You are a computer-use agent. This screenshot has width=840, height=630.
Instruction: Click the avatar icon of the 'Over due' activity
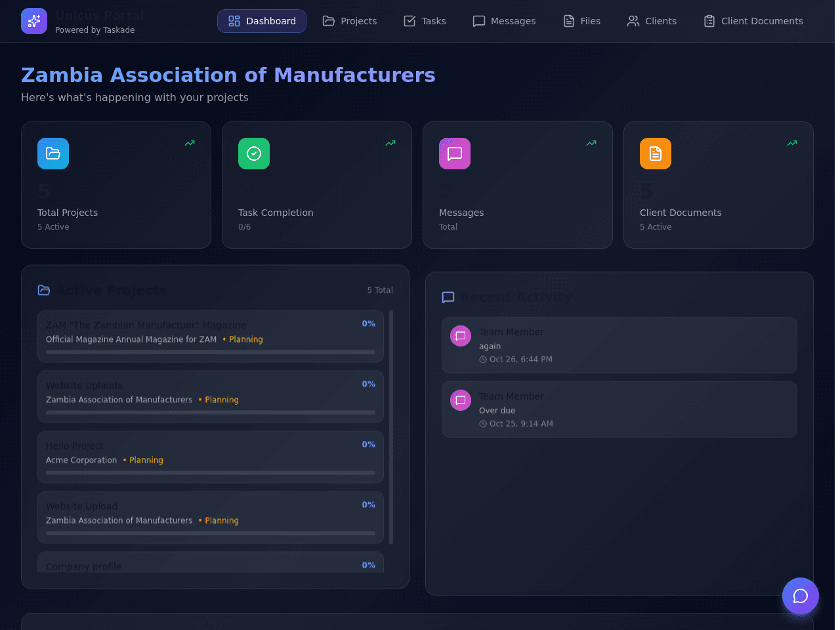[x=461, y=400]
